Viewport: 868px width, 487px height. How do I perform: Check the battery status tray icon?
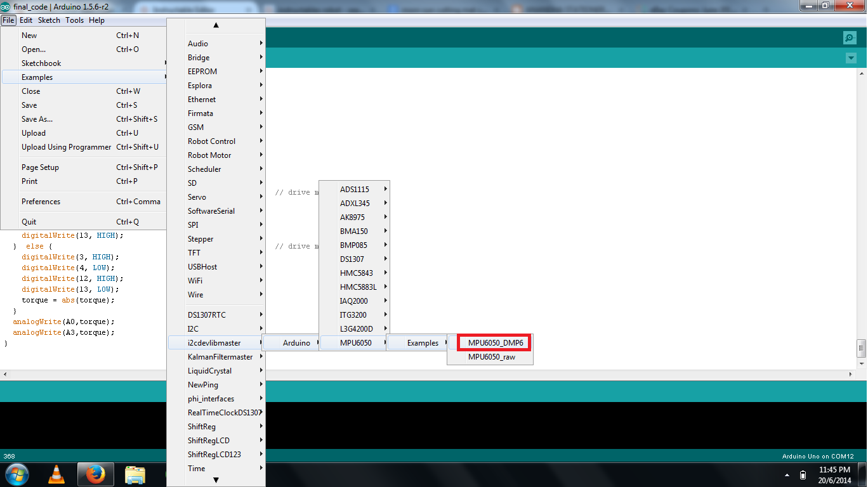coord(803,474)
